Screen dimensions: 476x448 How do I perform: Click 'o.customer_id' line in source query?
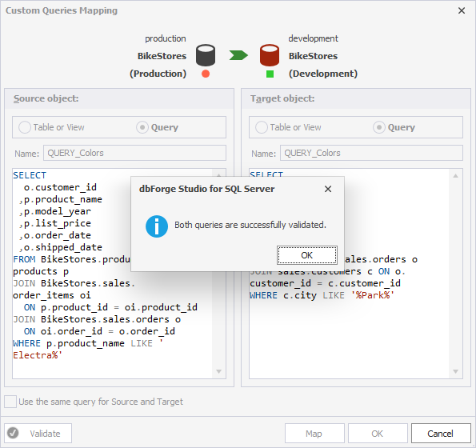tap(60, 187)
